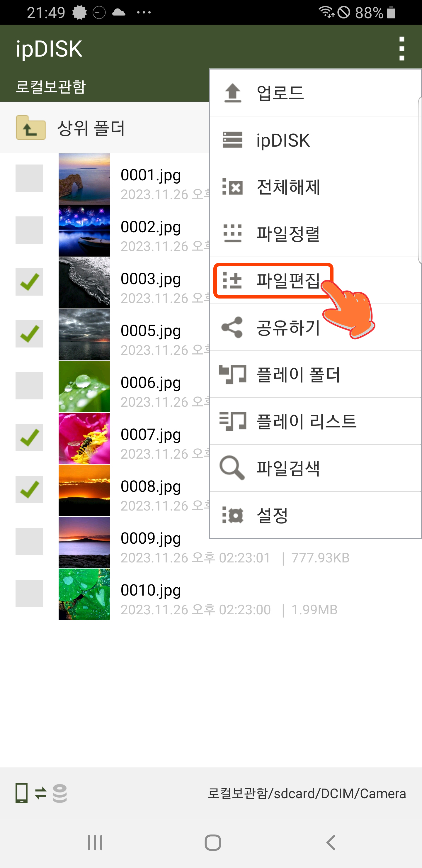Go to 상위 폴더 parent folder
The height and width of the screenshot is (868, 422).
coord(104,128)
